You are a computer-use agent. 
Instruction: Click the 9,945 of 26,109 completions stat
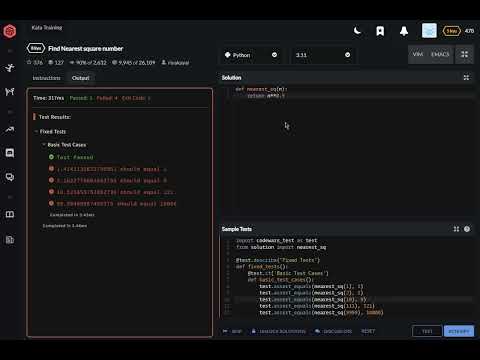[x=134, y=62]
